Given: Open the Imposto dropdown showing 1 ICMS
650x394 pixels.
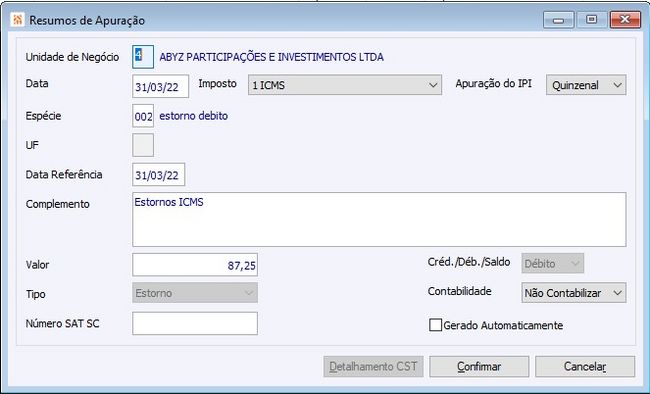Looking at the screenshot, I should point(345,85).
